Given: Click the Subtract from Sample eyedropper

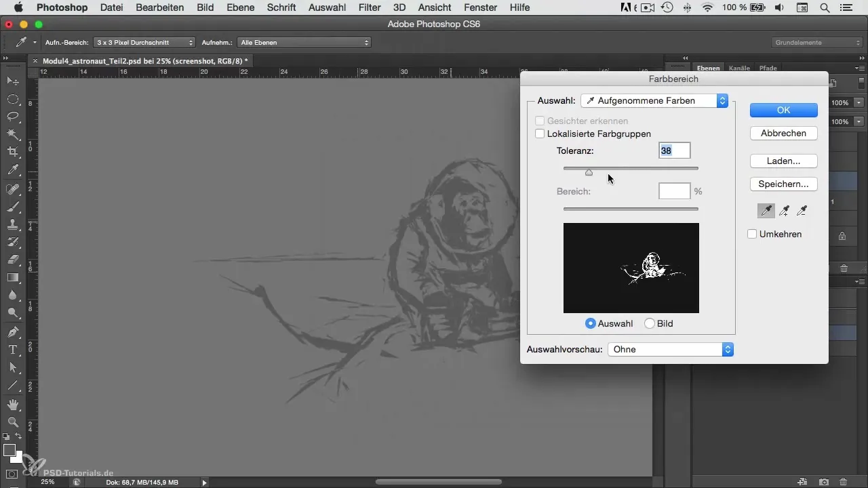Looking at the screenshot, I should [x=802, y=211].
